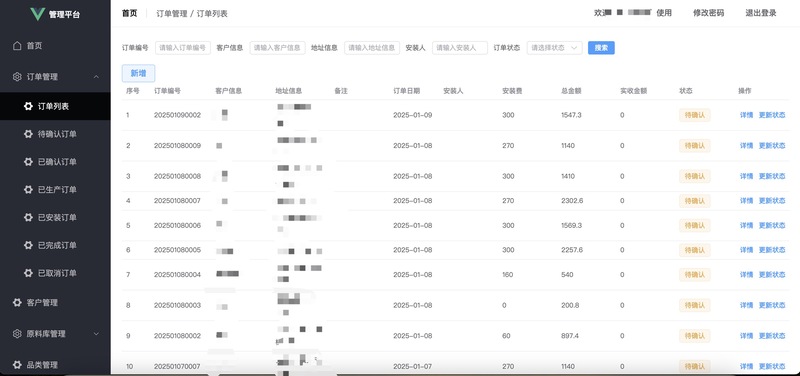Open 详情 for order 202501080005
This screenshot has height=376, width=800.
point(746,249)
